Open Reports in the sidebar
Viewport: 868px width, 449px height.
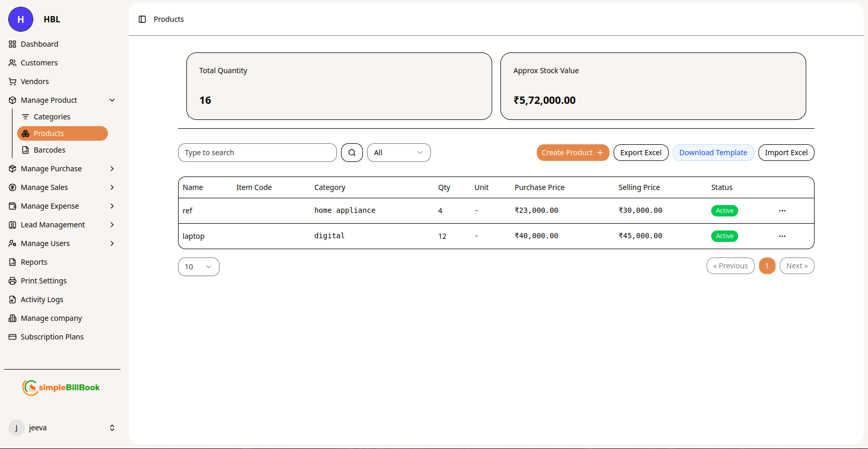pos(34,262)
